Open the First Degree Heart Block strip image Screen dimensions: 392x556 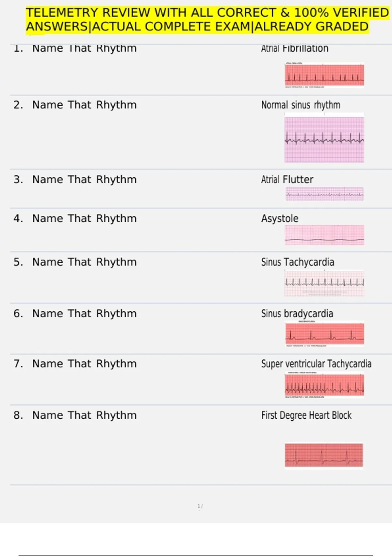(x=324, y=455)
